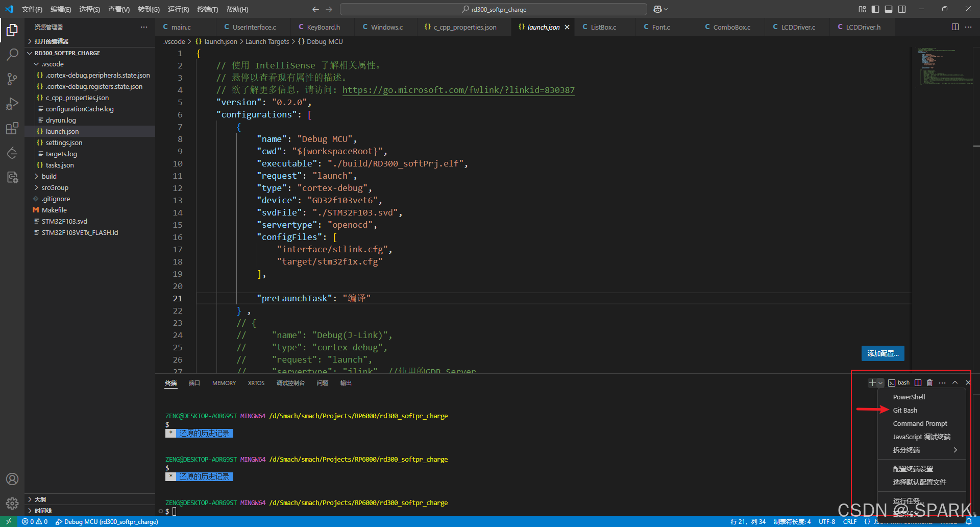Maximize the terminal panel with the chevron

coord(955,382)
